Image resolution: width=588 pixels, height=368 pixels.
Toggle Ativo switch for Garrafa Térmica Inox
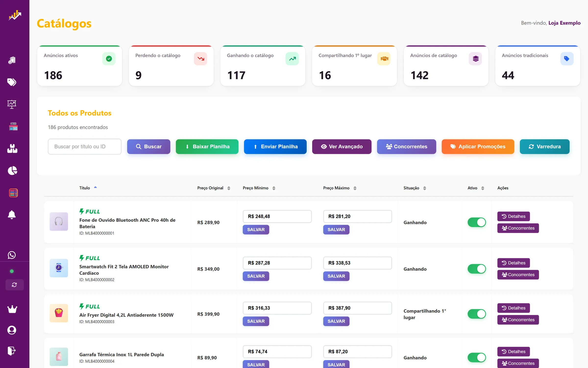[477, 358]
